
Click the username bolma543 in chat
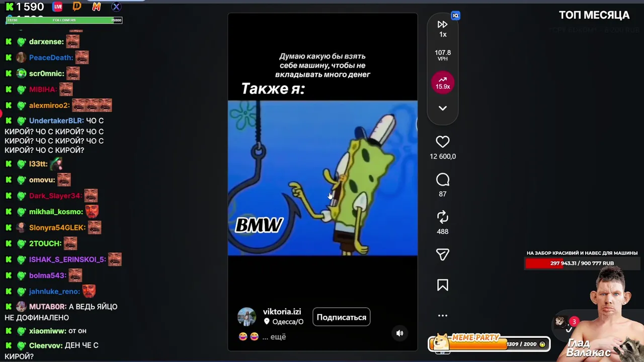47,276
